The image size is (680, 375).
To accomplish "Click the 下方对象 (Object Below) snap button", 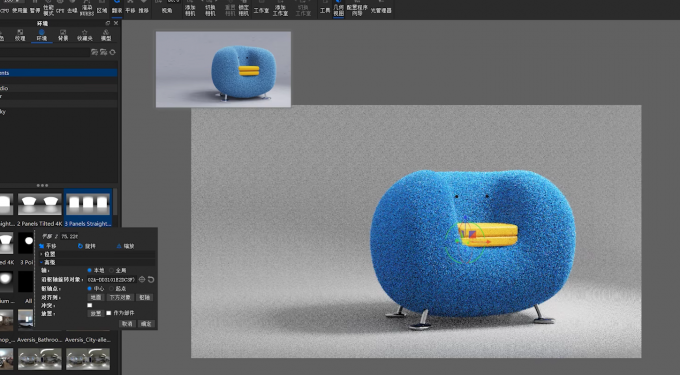I will [120, 297].
